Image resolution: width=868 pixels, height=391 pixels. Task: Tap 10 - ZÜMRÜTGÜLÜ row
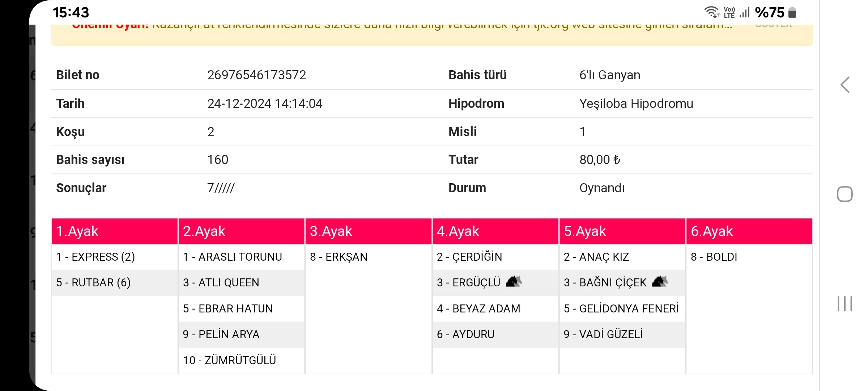(229, 361)
